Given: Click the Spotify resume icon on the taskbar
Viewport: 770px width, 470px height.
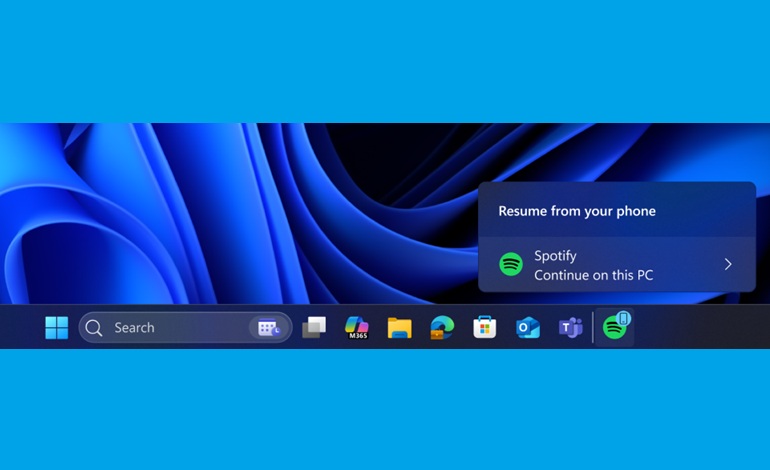Looking at the screenshot, I should 614,327.
